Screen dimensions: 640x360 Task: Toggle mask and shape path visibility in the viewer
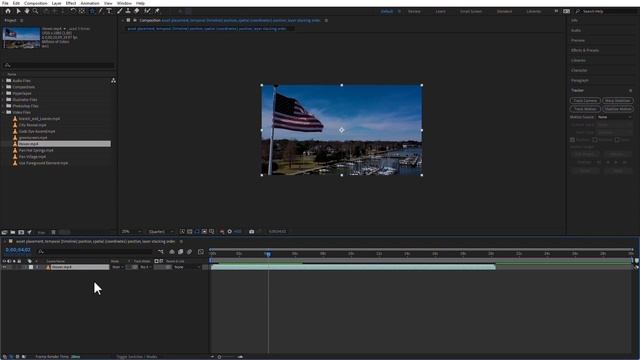click(197, 231)
